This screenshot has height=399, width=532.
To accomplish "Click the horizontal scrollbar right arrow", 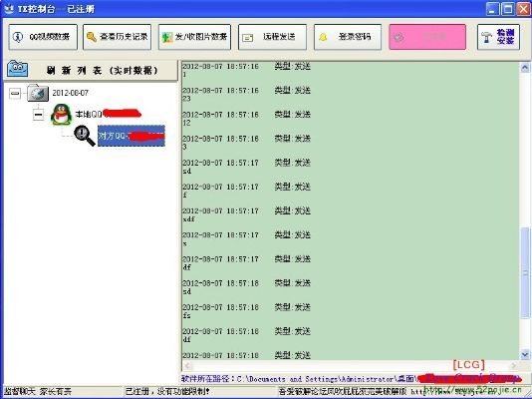I will [514, 366].
